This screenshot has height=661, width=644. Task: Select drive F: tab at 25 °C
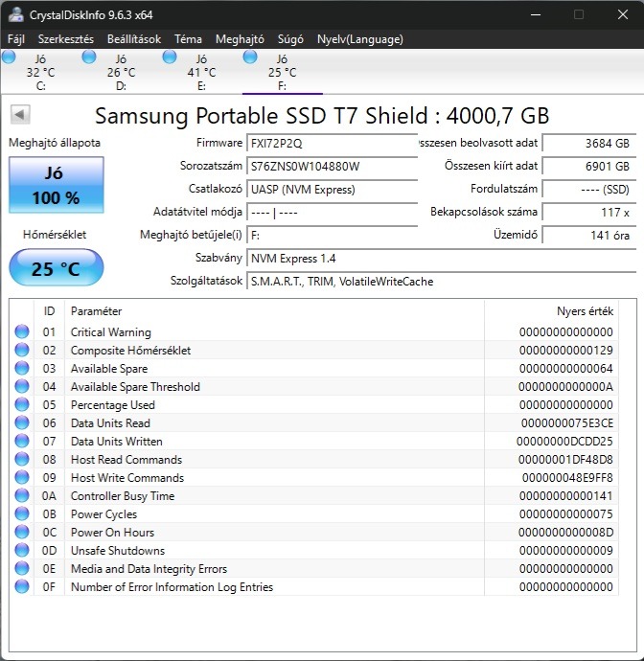tap(282, 72)
